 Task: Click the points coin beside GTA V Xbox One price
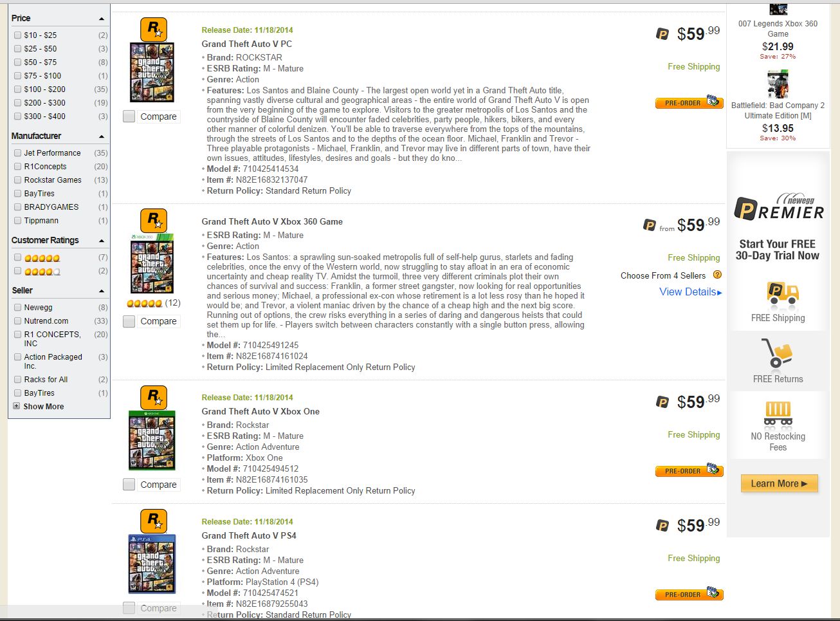coord(664,401)
